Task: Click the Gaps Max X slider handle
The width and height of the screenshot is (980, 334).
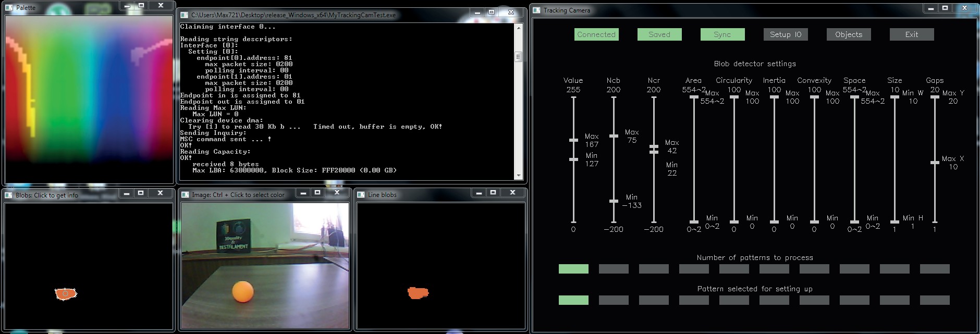Action: click(935, 163)
